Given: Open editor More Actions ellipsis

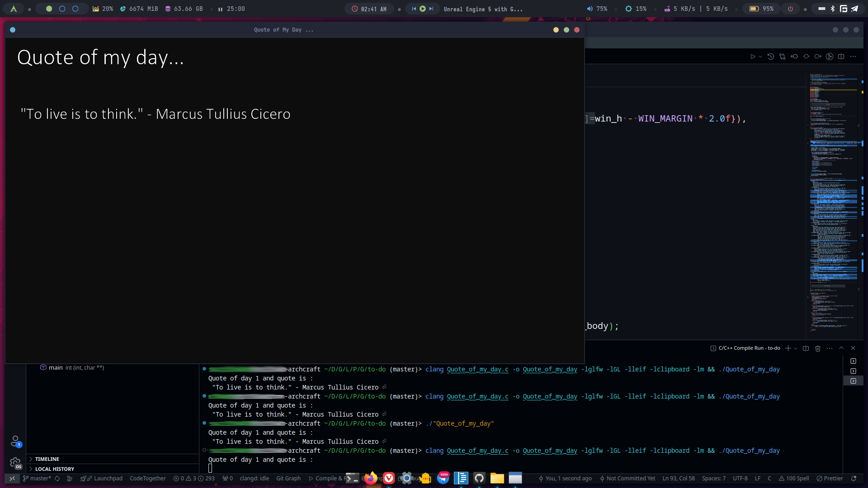Looking at the screenshot, I should tap(853, 56).
